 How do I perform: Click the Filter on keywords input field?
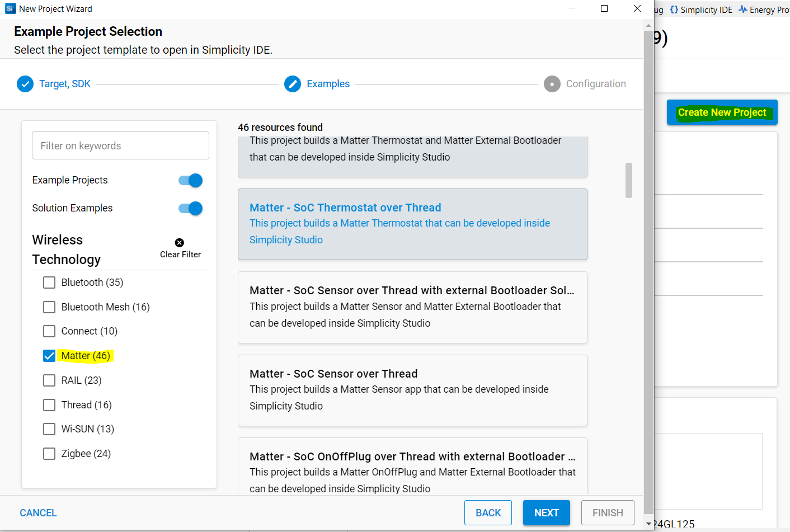(x=120, y=145)
